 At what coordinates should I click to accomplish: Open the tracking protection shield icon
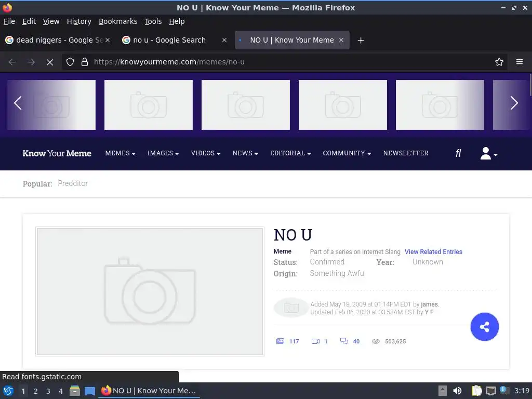click(x=70, y=62)
